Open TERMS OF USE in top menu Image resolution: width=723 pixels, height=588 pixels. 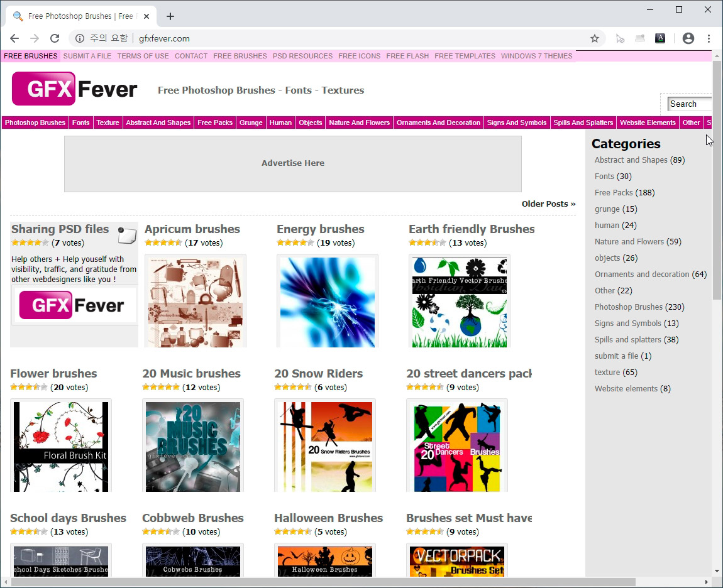(x=143, y=56)
